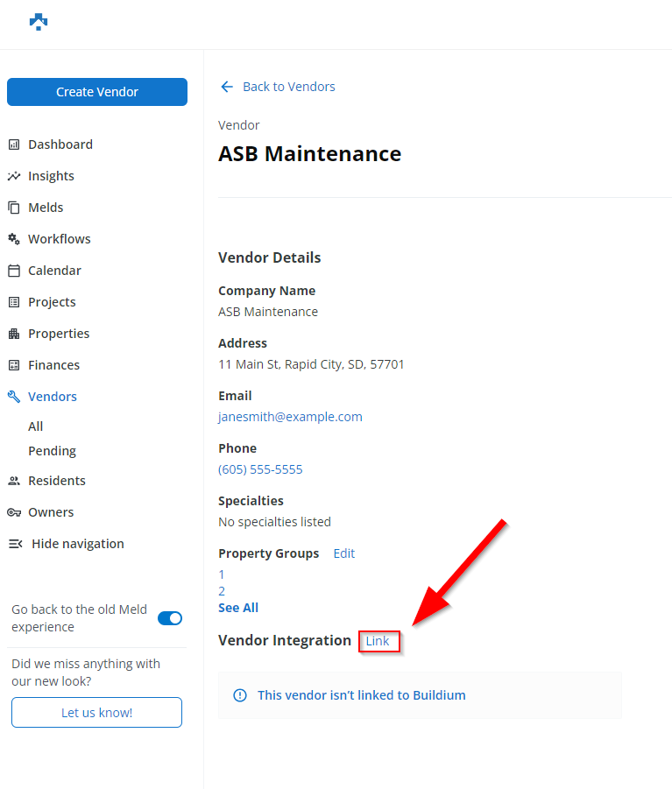Click the Property Meld logo icon

[38, 22]
